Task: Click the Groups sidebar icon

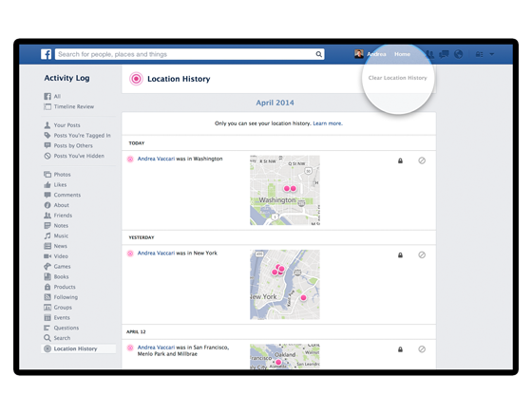Action: click(x=47, y=308)
